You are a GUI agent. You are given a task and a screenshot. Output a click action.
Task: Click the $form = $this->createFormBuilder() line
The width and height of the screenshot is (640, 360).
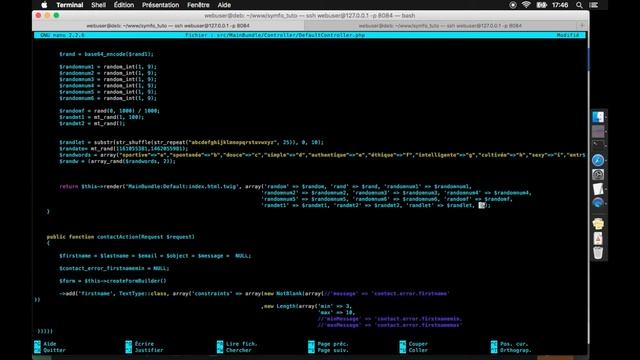(113, 281)
